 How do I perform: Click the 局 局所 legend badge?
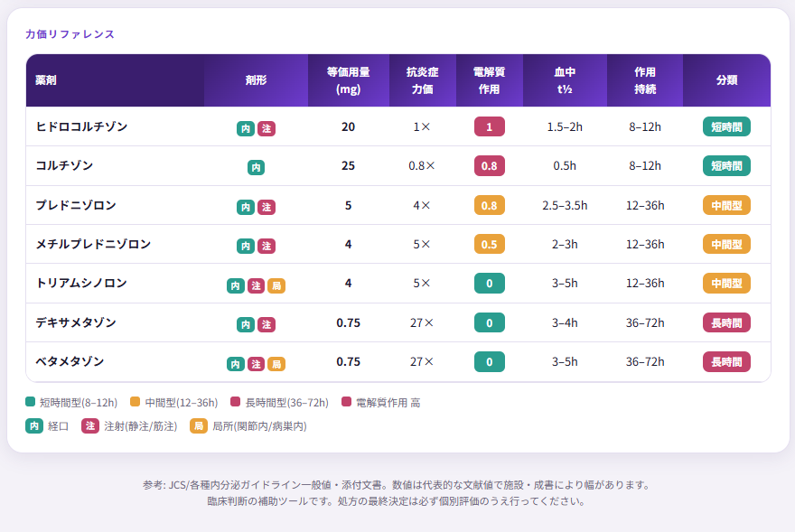[199, 425]
